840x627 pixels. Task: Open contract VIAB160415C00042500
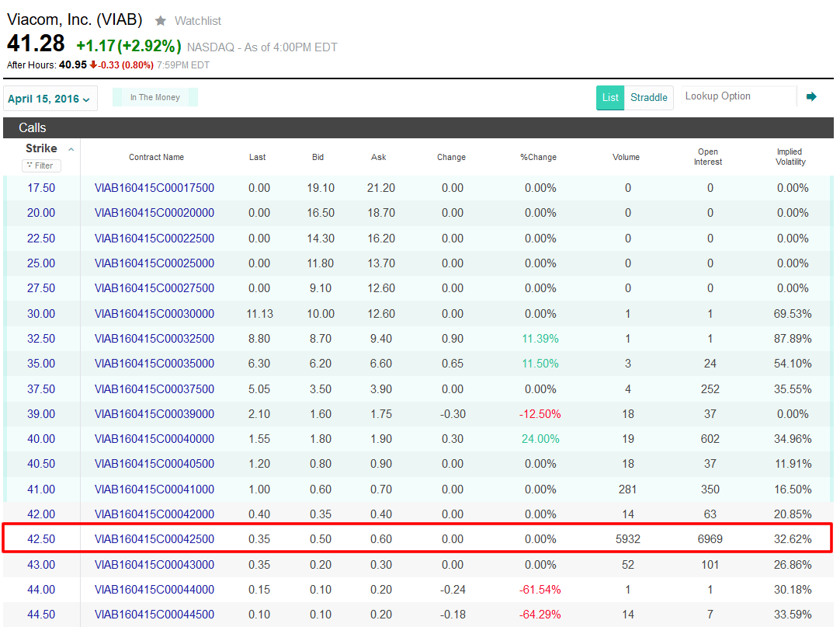(154, 539)
